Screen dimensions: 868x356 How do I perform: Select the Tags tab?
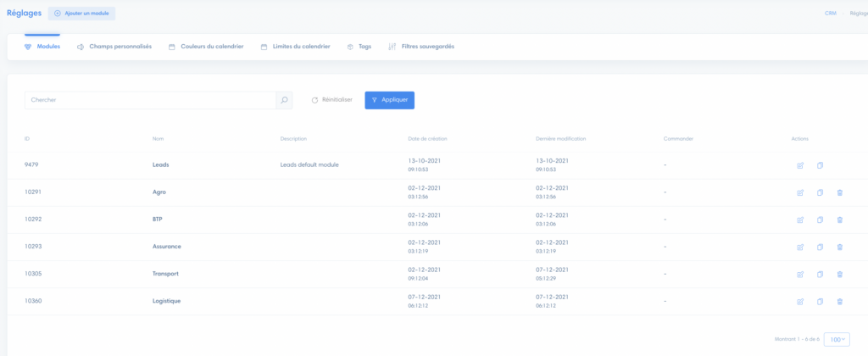point(359,47)
